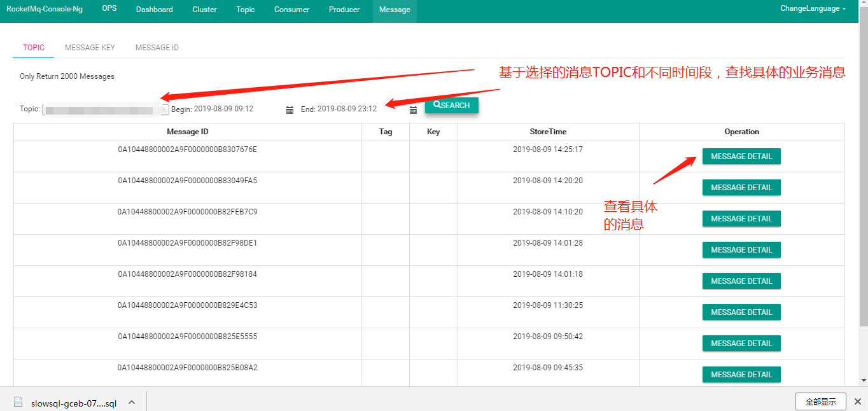View message detail for ID ending B82F98DE1
868x411 pixels.
coord(741,250)
